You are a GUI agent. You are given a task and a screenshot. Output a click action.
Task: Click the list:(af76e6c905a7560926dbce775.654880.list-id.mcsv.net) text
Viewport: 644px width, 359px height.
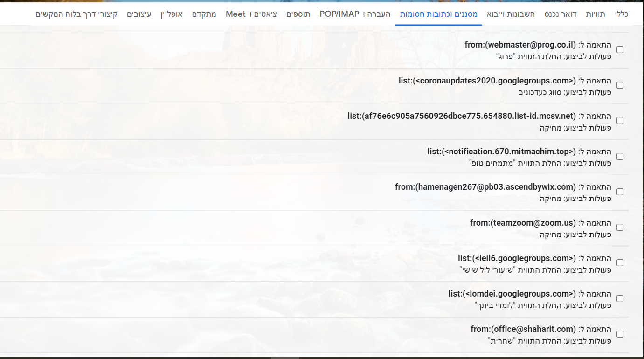pos(462,116)
